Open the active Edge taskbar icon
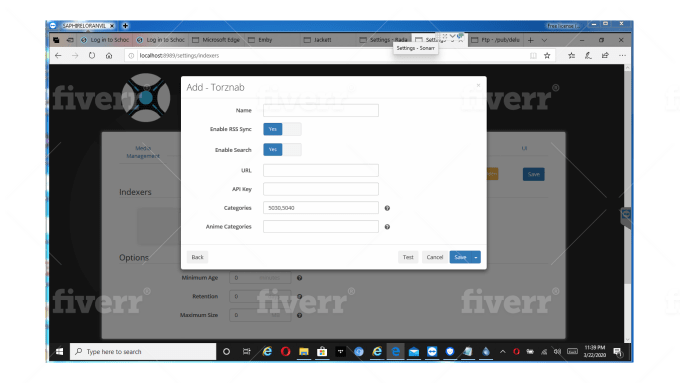 [x=396, y=352]
